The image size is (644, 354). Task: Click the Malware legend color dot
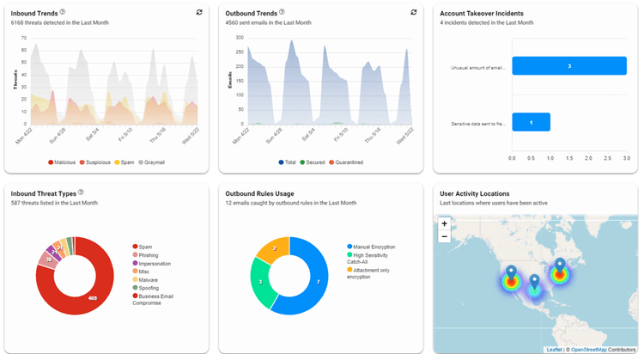[x=135, y=279]
